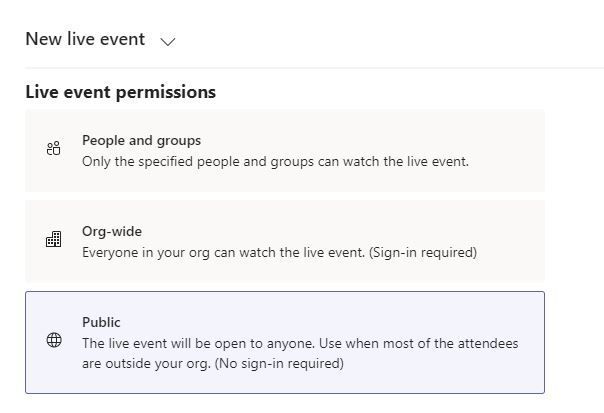Image resolution: width=604 pixels, height=413 pixels.
Task: Pick the Public permission card
Action: point(284,342)
